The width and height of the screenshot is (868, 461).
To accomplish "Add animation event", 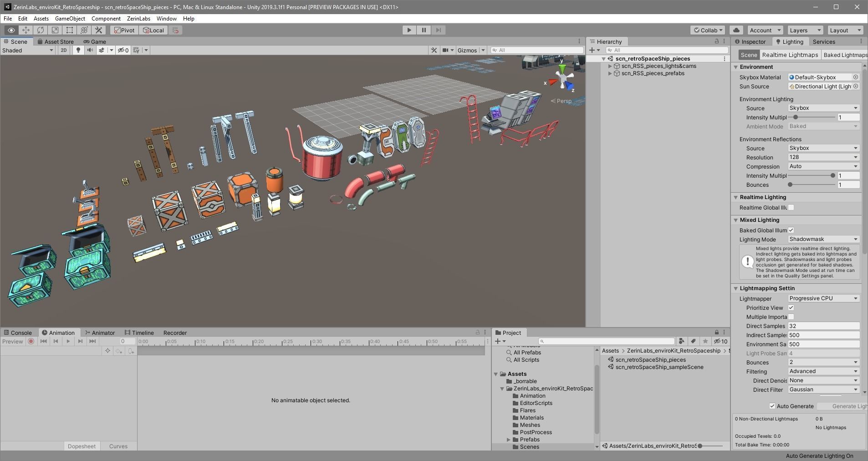I will click(x=131, y=351).
